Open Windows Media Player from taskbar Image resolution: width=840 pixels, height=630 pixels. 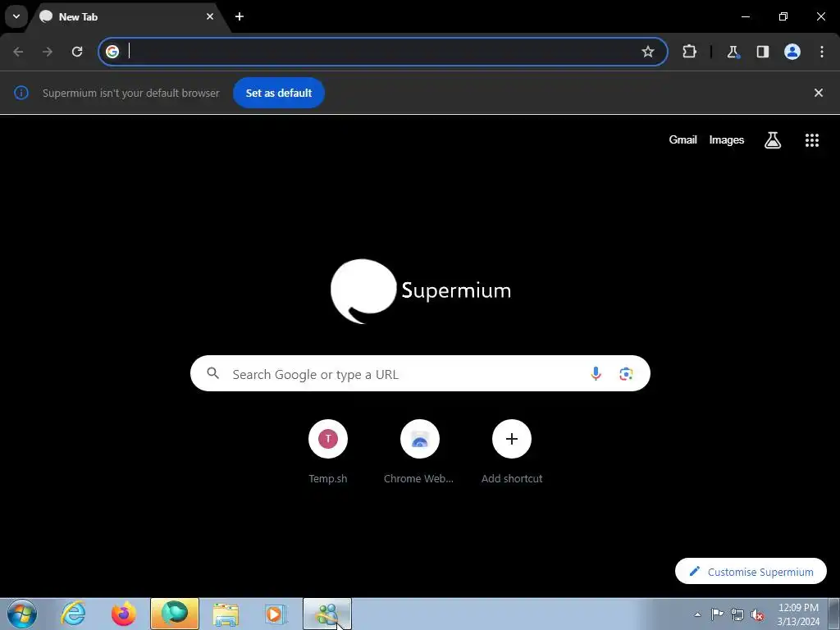point(276,614)
